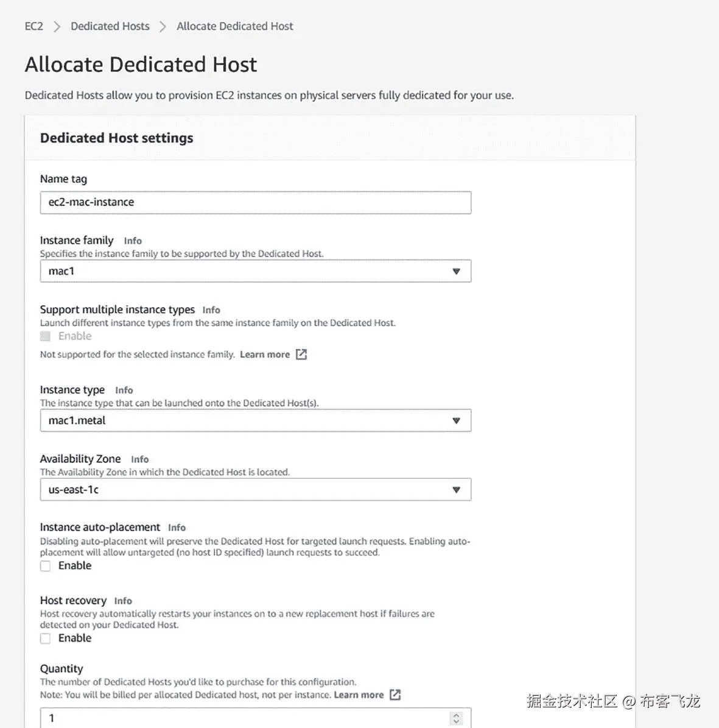Open Learn more link about unsupported instance family
The height and width of the screenshot is (728, 719).
coord(265,355)
